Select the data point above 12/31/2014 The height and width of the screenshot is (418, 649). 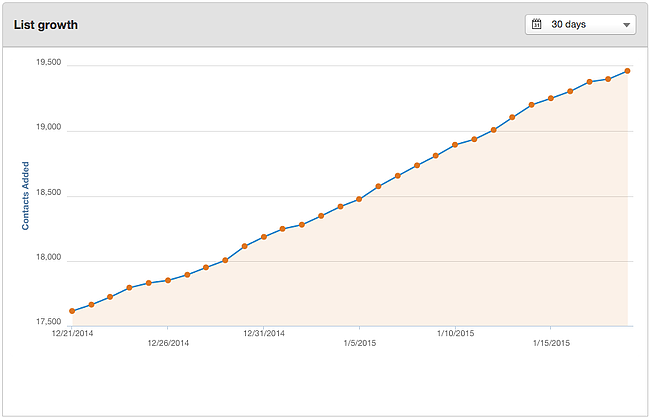pyautogui.click(x=264, y=237)
